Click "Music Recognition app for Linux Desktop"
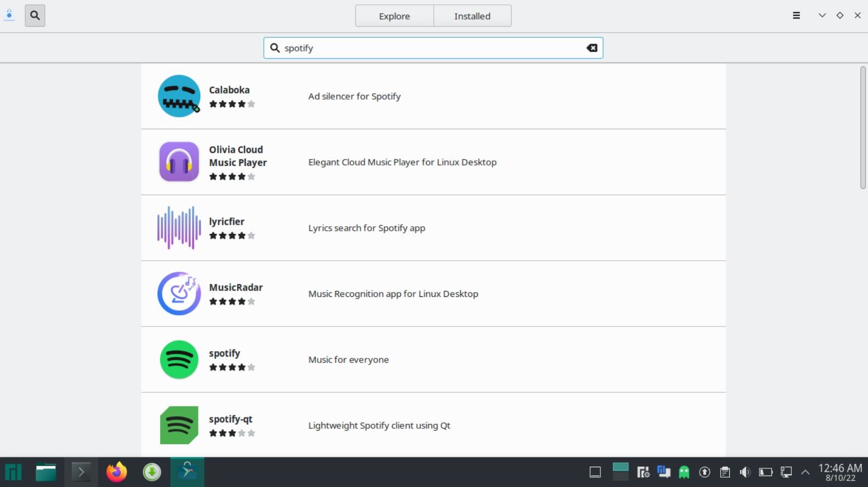The image size is (868, 487). point(393,294)
